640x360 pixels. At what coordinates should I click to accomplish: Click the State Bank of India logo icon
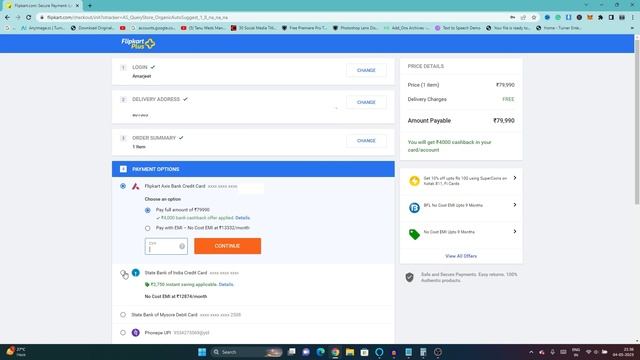coord(136,273)
